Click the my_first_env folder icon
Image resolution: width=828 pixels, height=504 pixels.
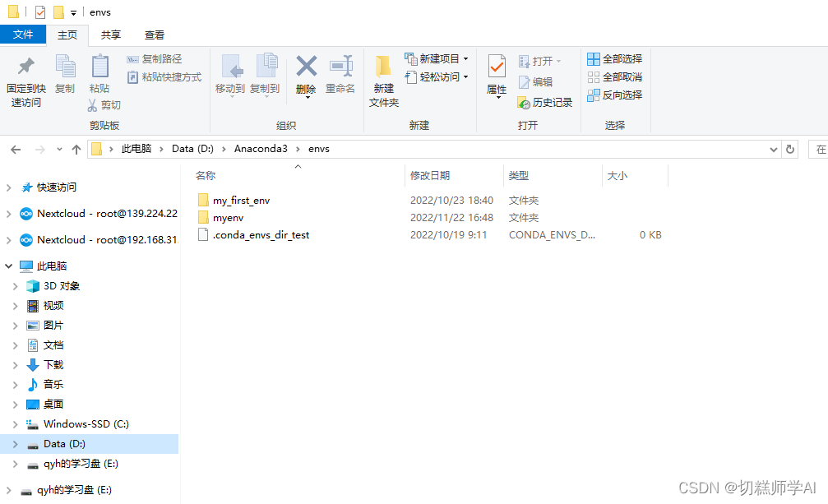click(203, 200)
